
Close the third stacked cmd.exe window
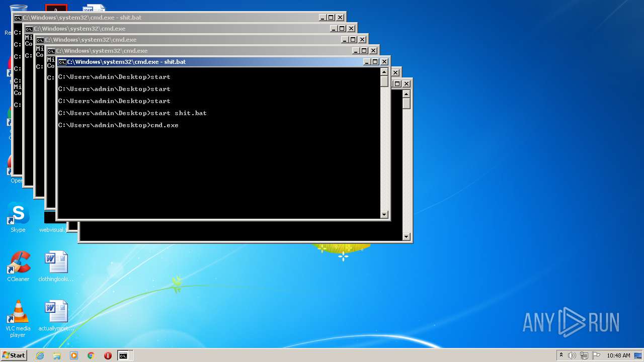click(x=362, y=40)
